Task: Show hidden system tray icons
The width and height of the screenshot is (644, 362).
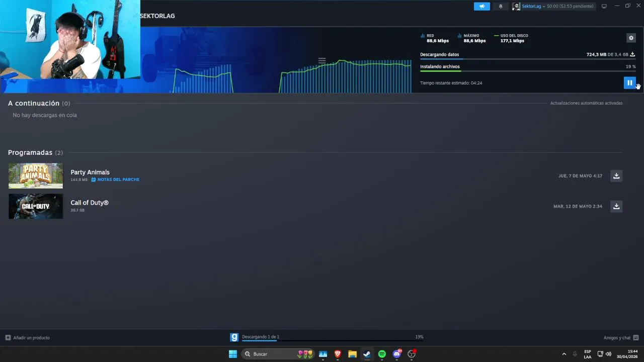Action: (x=564, y=354)
